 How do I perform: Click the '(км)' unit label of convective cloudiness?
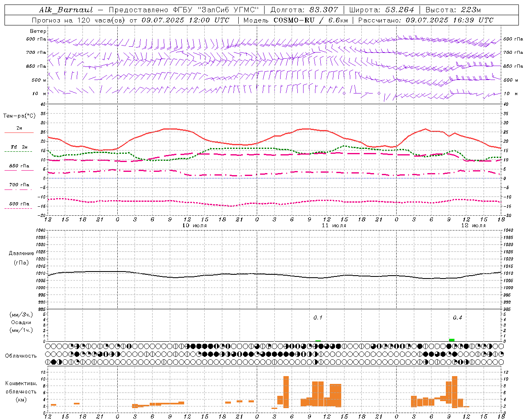click(21, 399)
